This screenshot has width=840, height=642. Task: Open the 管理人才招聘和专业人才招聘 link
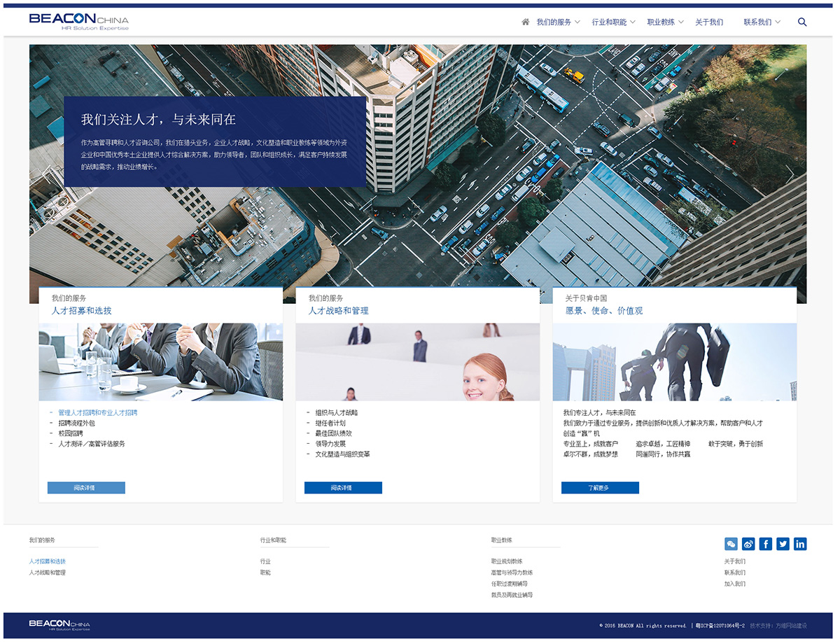point(97,413)
